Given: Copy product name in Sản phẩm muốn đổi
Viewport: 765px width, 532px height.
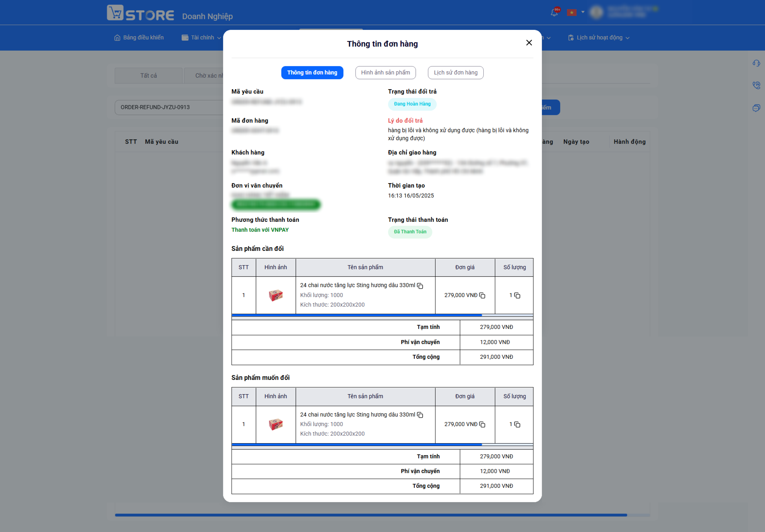Looking at the screenshot, I should click(x=420, y=415).
